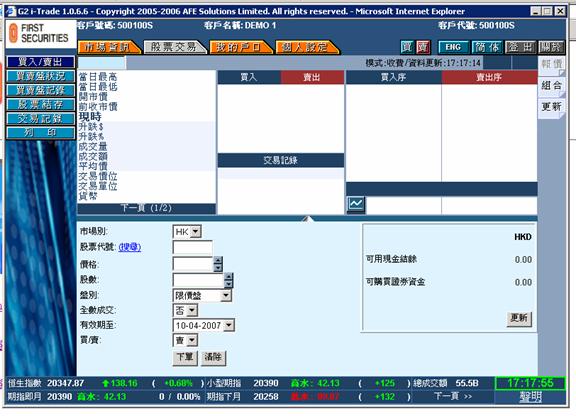The image size is (576, 416).
Task: Click the green 買 buy icon
Action: pos(407,47)
